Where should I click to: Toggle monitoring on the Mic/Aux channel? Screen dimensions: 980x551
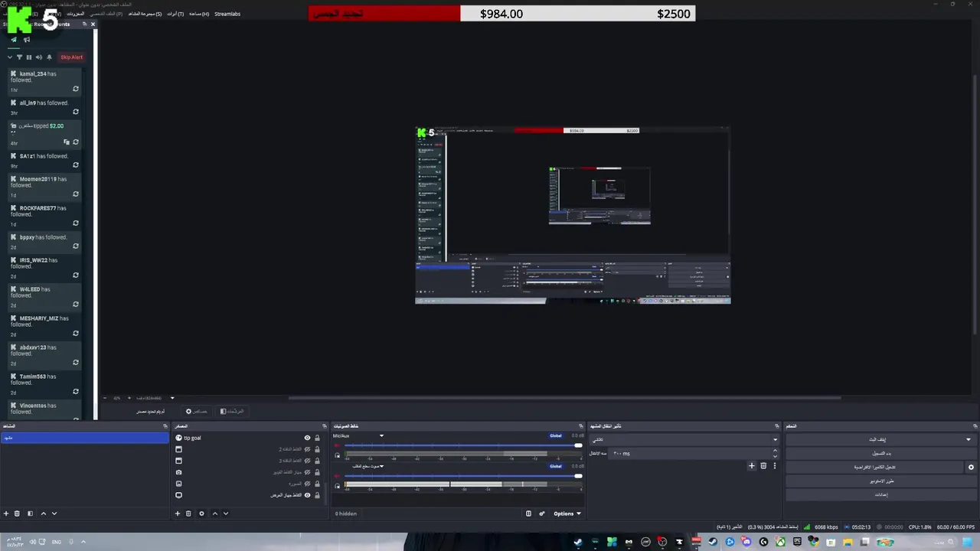point(337,455)
